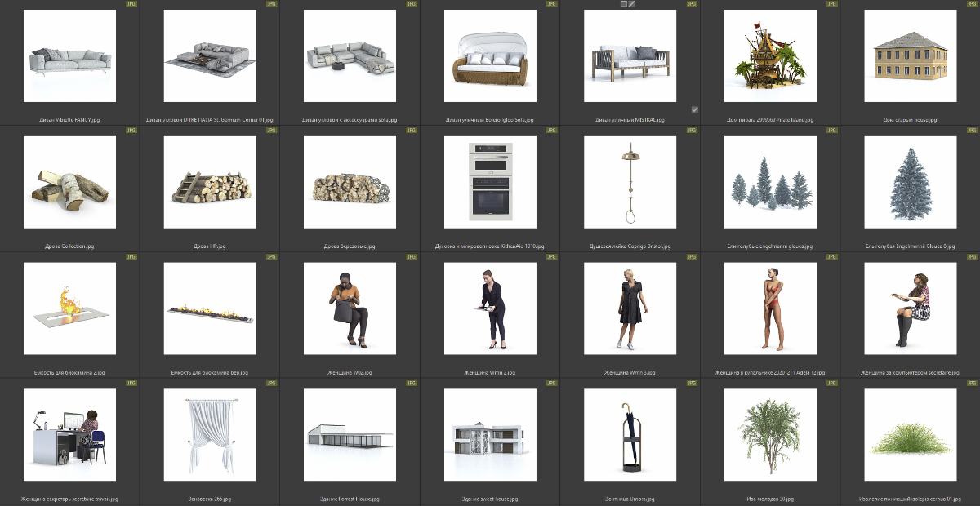
Task: Click the 'Дрова HP.jpg' filename label
Action: point(210,246)
